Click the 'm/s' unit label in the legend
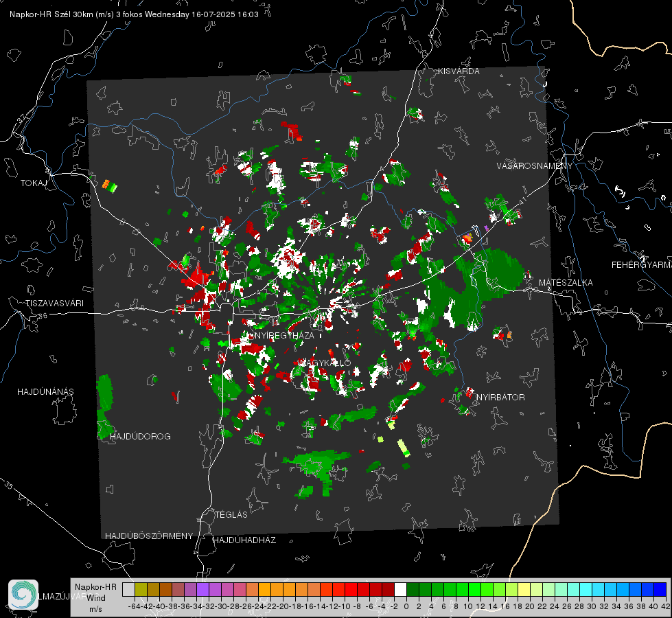The width and height of the screenshot is (672, 618). [95, 609]
